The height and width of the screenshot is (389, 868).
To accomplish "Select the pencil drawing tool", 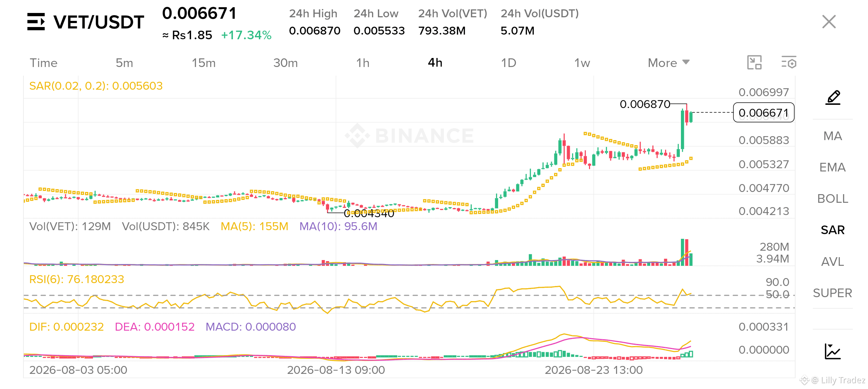I will [833, 97].
